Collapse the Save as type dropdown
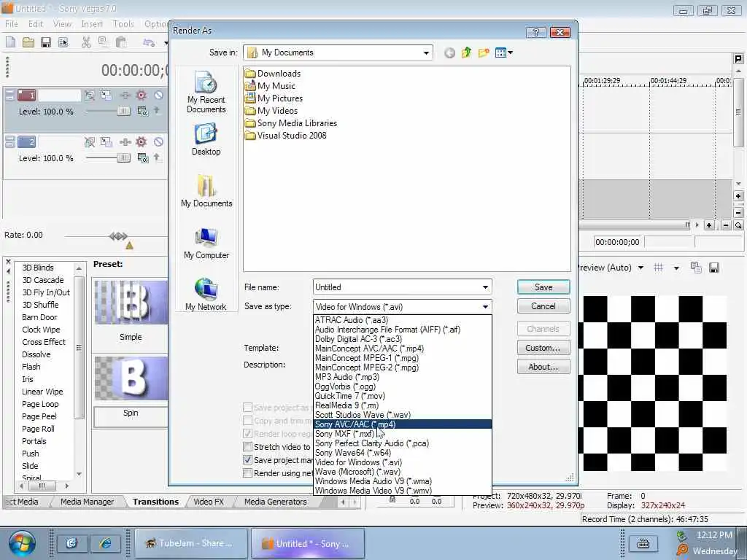The image size is (747, 560). 485,307
